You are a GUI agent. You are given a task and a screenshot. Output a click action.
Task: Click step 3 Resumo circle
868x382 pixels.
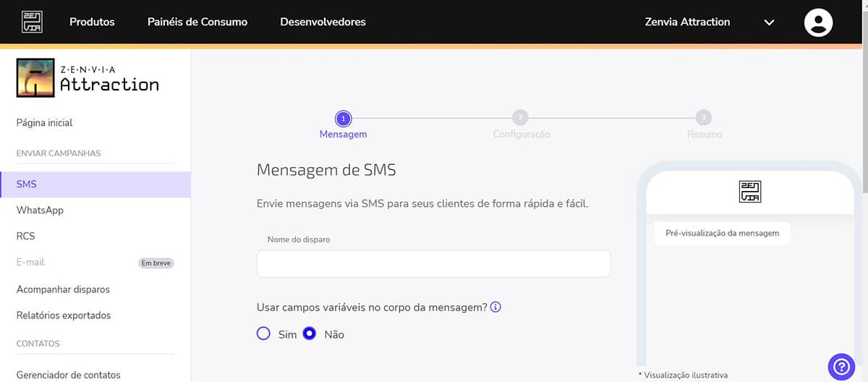(703, 118)
